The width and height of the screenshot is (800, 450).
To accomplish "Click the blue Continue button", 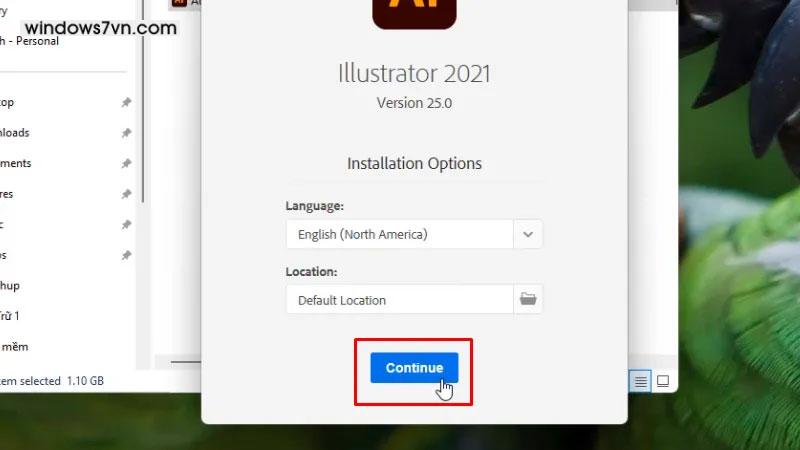I will (x=414, y=367).
